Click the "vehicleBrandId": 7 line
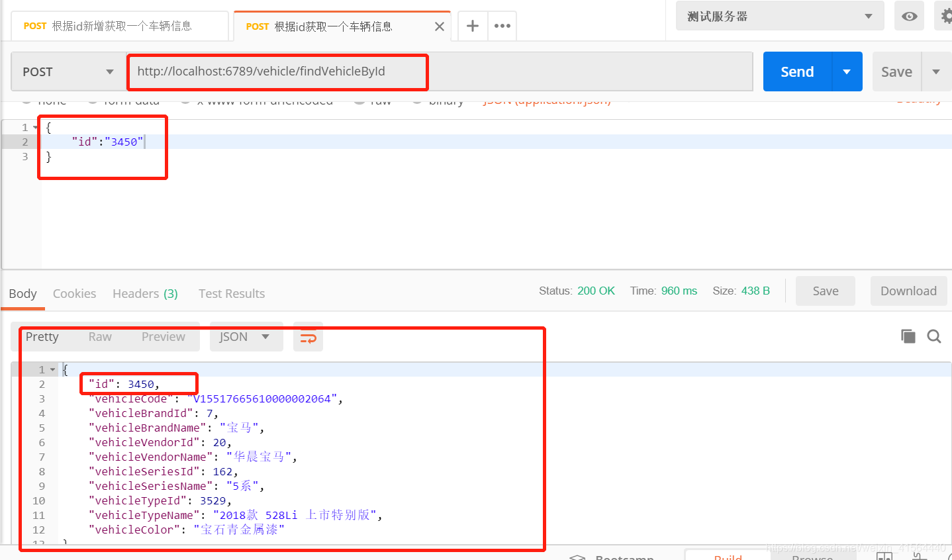 (154, 413)
